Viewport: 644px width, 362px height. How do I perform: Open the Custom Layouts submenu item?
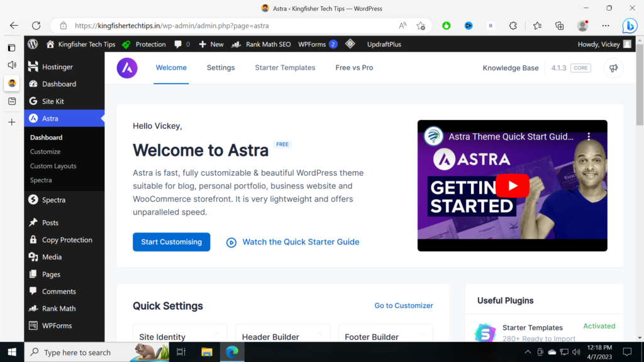pos(53,166)
